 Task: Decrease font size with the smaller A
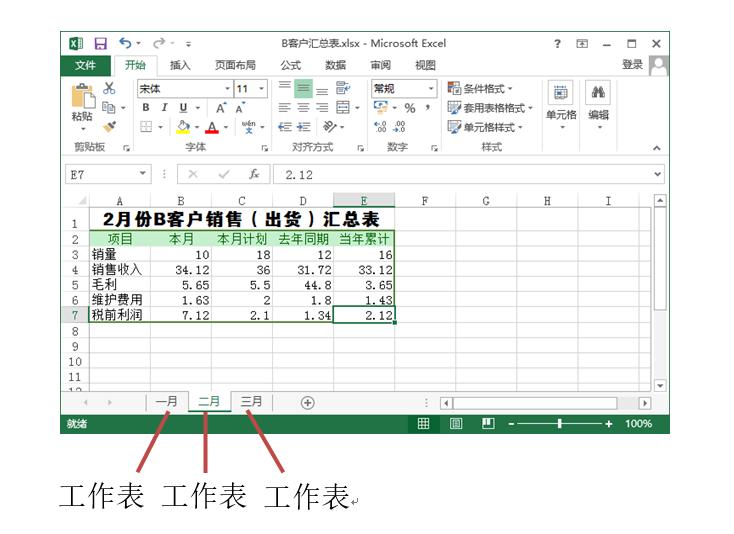[x=240, y=108]
